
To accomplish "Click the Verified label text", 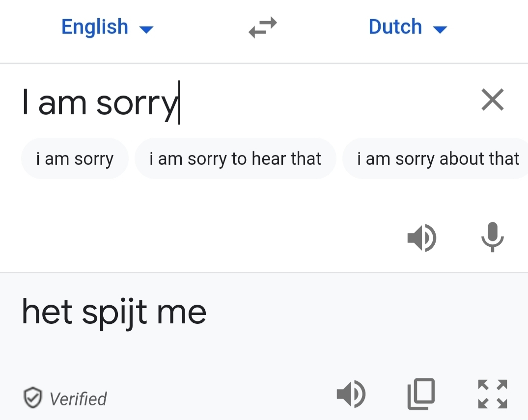I will click(78, 399).
